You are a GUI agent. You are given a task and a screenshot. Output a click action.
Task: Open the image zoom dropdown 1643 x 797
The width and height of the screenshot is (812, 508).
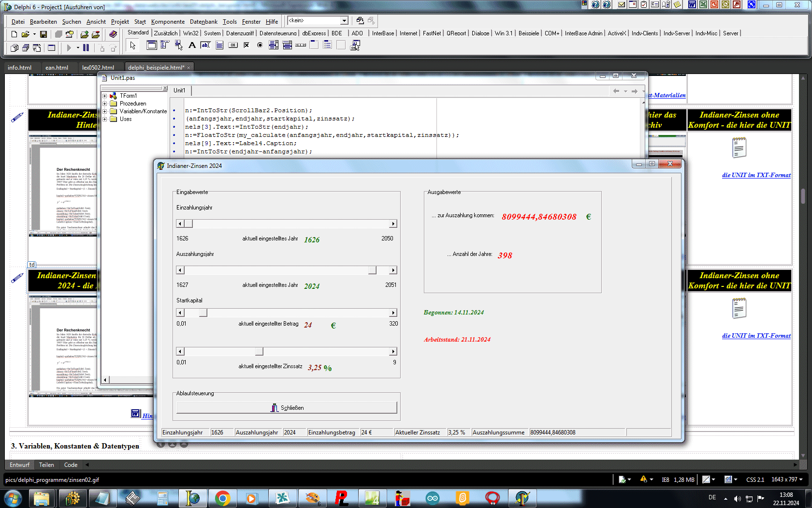tap(787, 479)
